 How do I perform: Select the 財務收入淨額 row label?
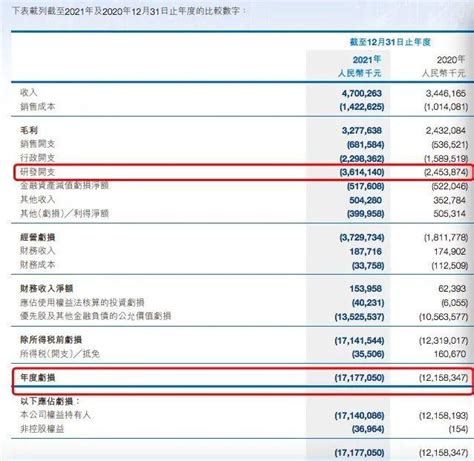[46, 288]
